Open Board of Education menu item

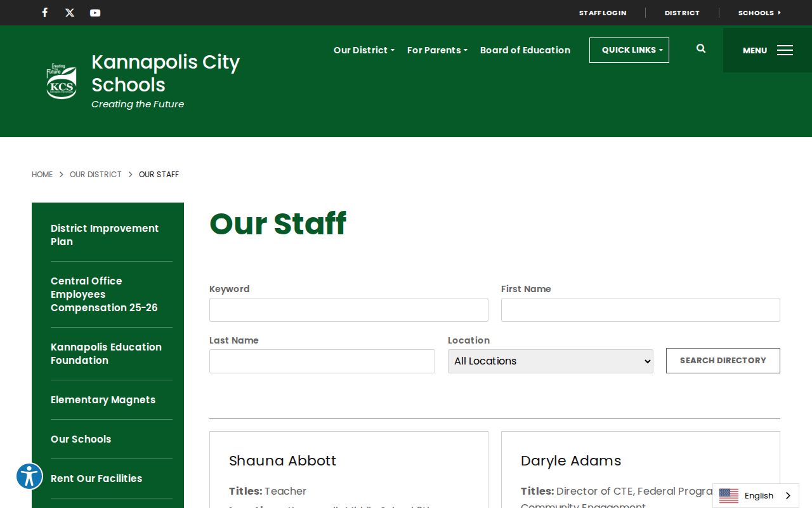(525, 50)
